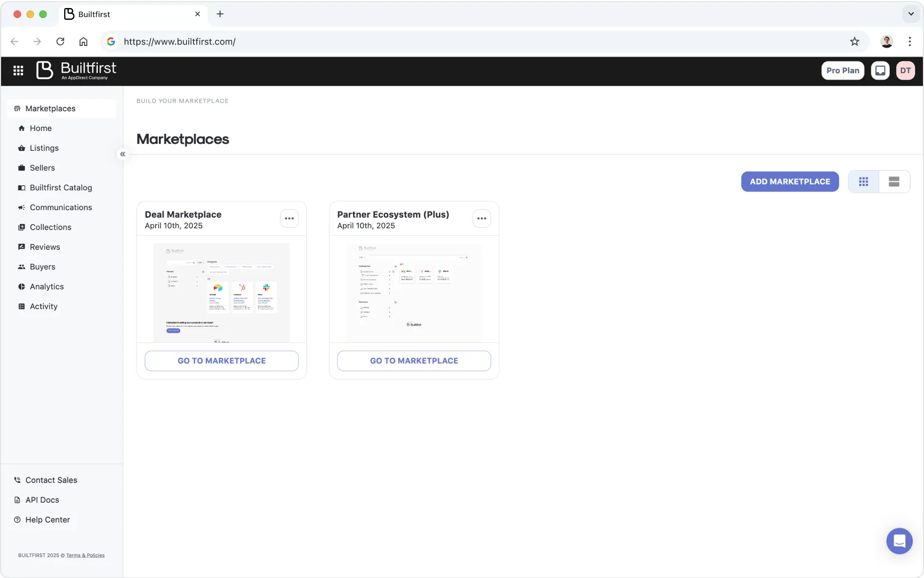Click the browser back arrow
This screenshot has width=924, height=578.
coord(14,42)
